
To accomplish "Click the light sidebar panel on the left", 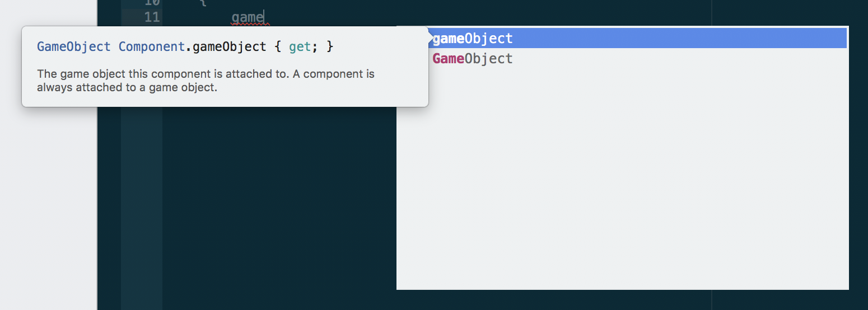I will click(x=48, y=207).
